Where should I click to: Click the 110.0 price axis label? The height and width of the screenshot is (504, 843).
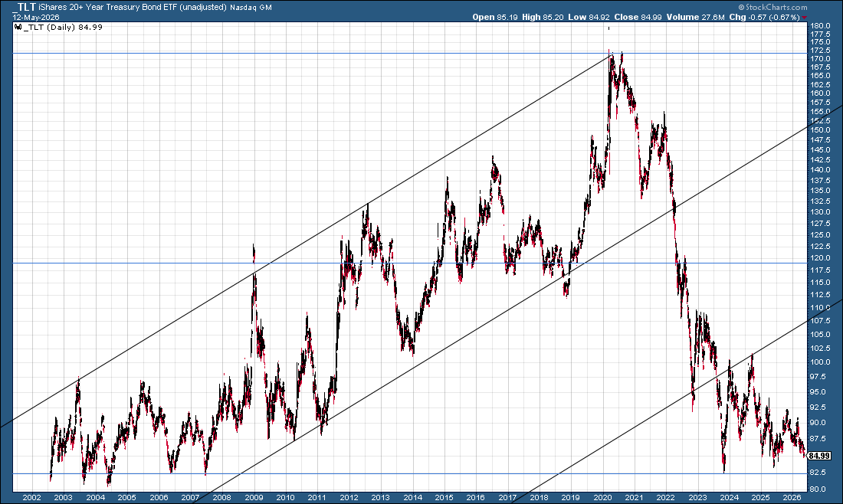pyautogui.click(x=821, y=308)
